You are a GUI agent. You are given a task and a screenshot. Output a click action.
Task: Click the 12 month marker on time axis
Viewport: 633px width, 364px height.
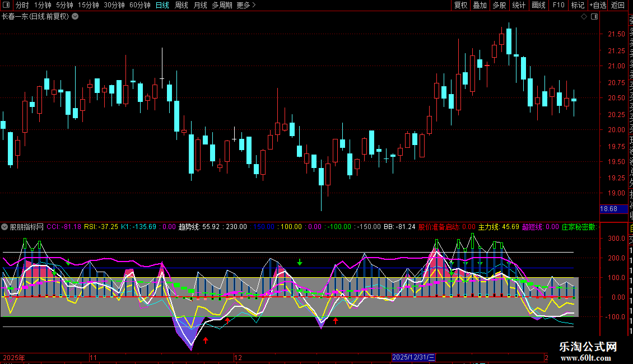238,357
